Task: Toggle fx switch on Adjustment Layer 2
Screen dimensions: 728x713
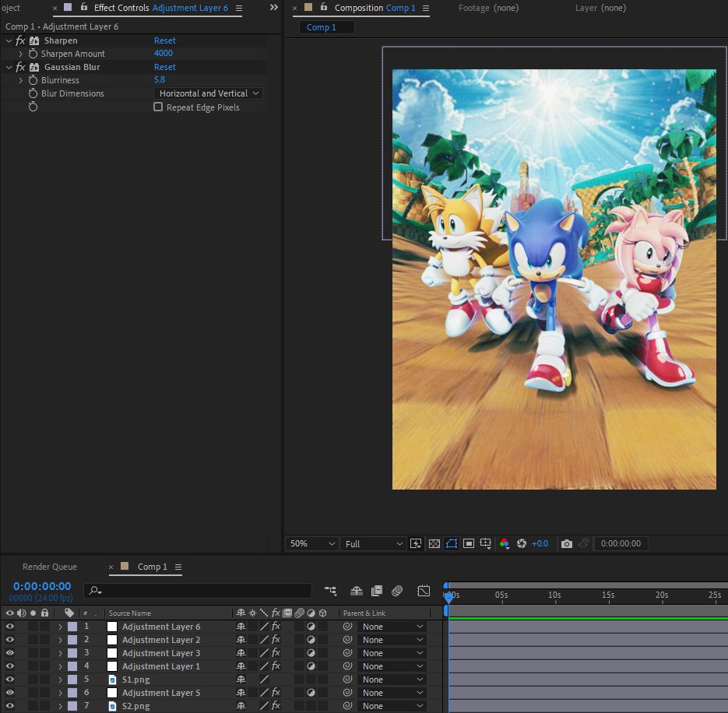Action: (x=276, y=640)
